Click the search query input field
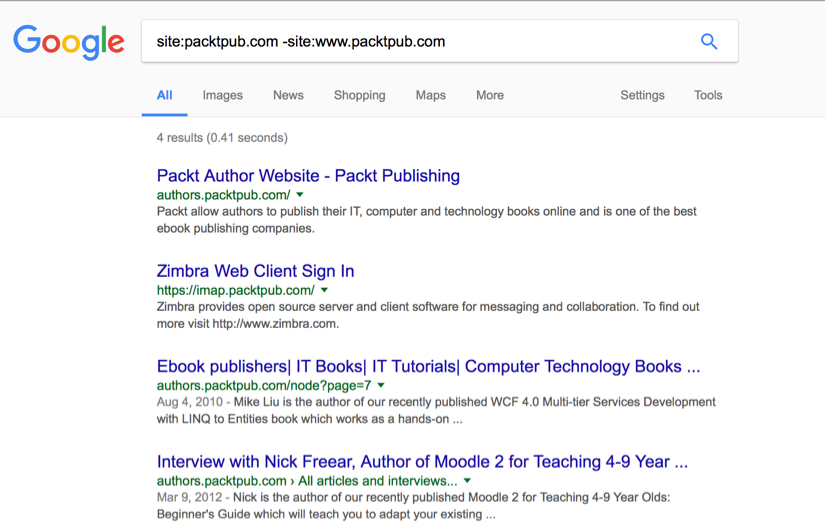Screen dimensions: 825x530 (x=420, y=42)
